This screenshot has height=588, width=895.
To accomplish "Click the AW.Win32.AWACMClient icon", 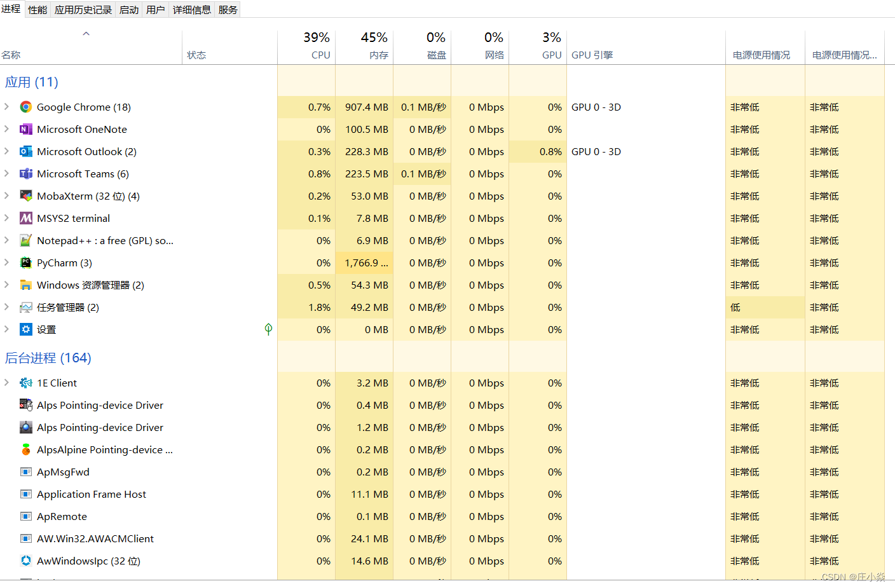I will pyautogui.click(x=25, y=538).
